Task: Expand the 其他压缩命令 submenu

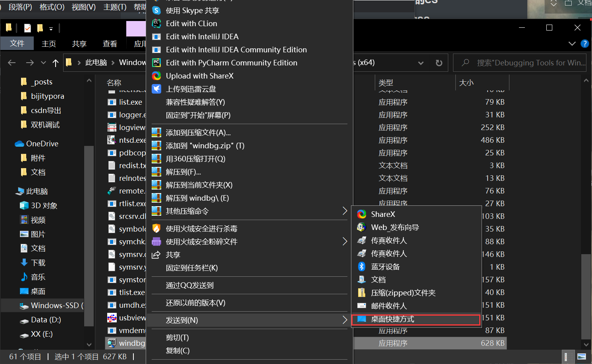Action: point(345,211)
